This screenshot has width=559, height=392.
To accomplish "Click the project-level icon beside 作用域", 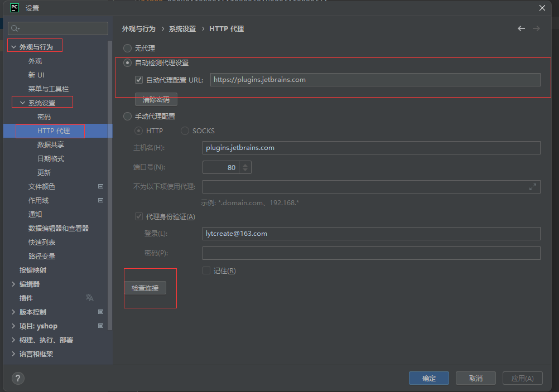I will [x=100, y=200].
